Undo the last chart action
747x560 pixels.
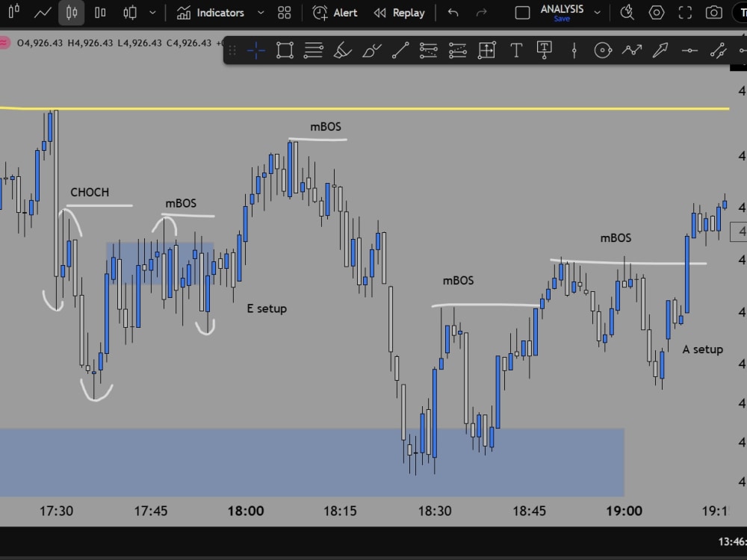(453, 13)
